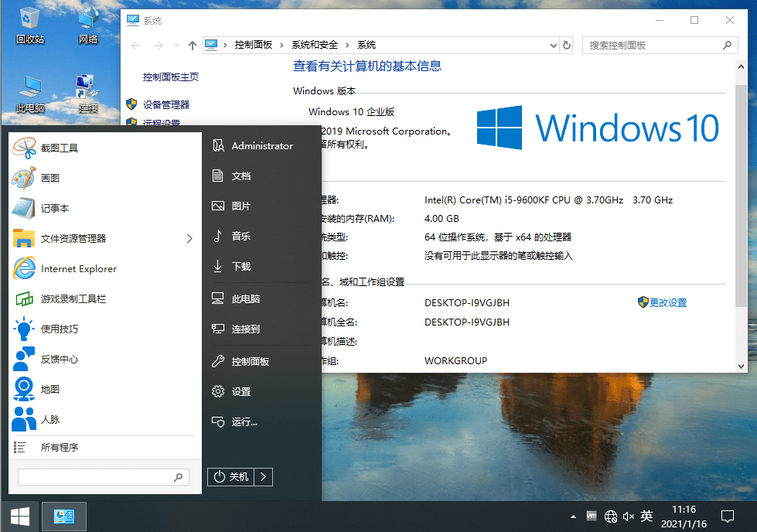Launch 记事本 from start menu

pyautogui.click(x=104, y=208)
